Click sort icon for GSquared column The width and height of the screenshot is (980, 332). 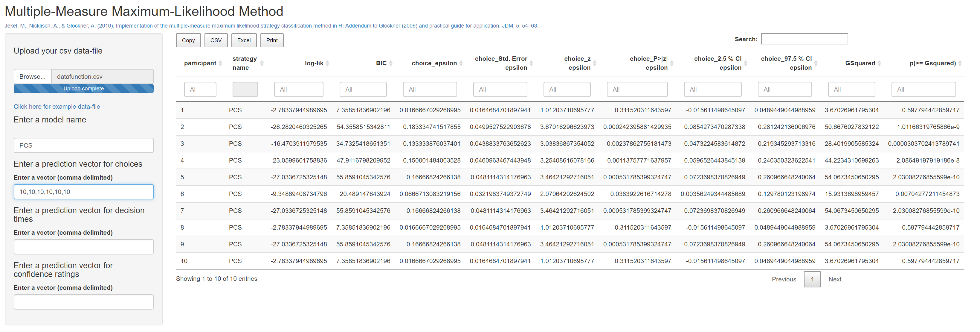879,63
